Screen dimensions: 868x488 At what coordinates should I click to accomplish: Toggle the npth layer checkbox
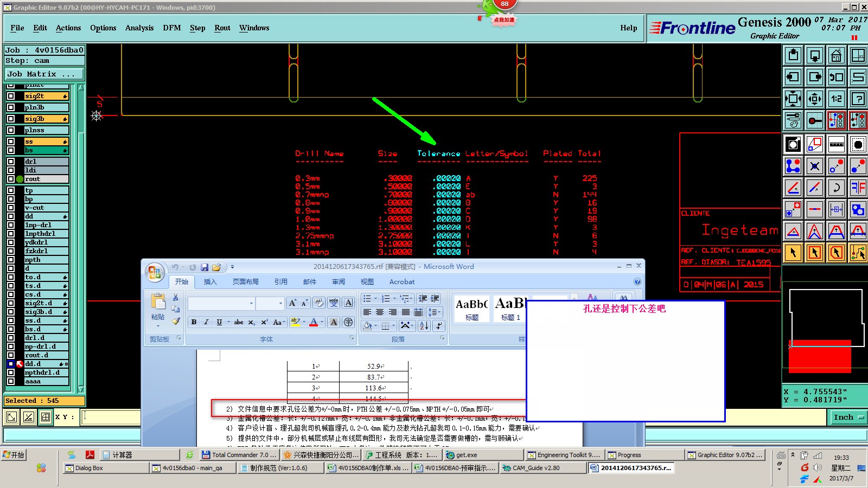pyautogui.click(x=11, y=260)
